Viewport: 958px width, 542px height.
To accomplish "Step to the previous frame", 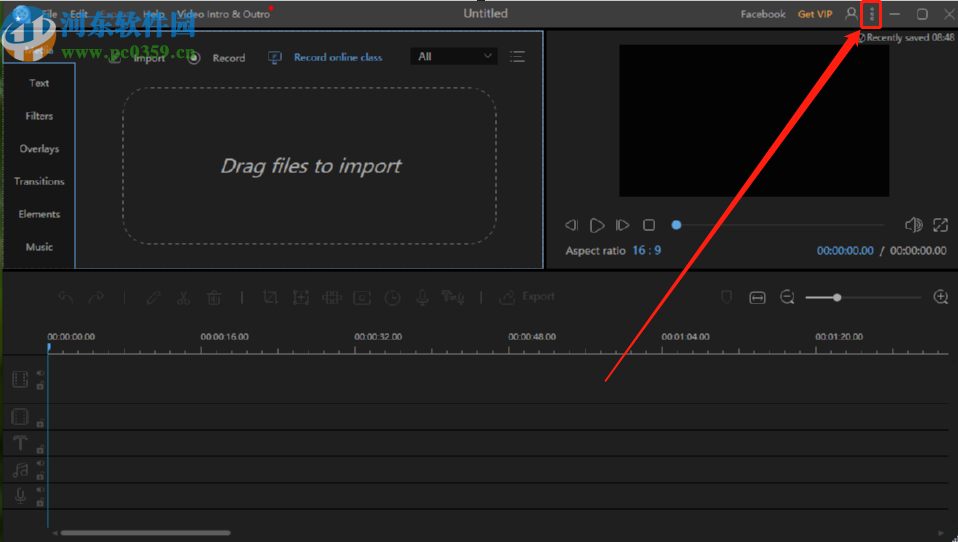I will (x=571, y=225).
